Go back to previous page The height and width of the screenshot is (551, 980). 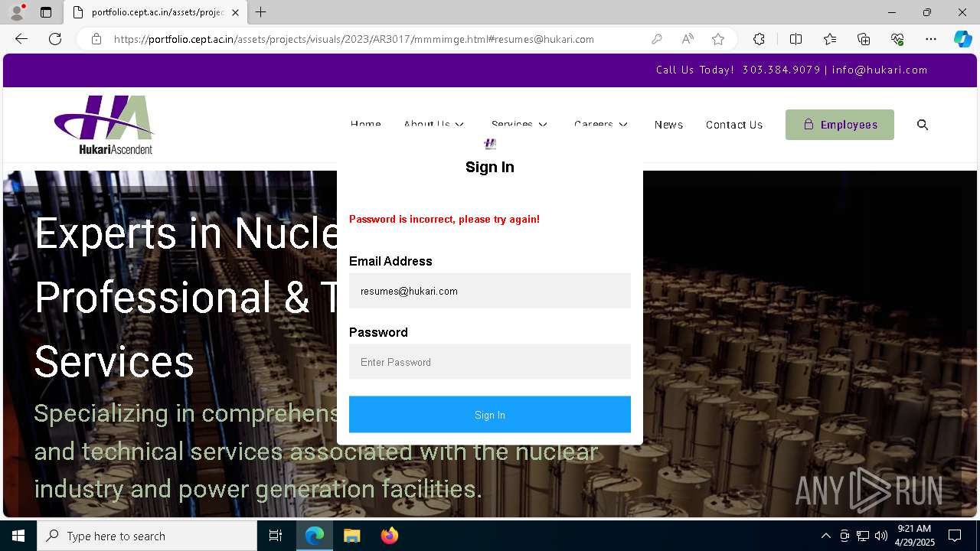coord(21,39)
